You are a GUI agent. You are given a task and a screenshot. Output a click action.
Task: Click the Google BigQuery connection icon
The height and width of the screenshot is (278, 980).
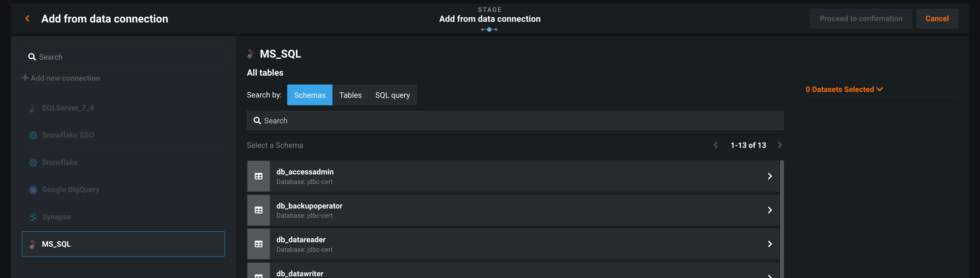(x=33, y=190)
